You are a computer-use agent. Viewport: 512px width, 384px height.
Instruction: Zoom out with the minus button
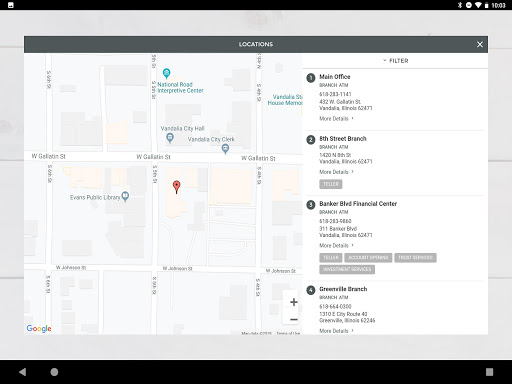[x=294, y=320]
